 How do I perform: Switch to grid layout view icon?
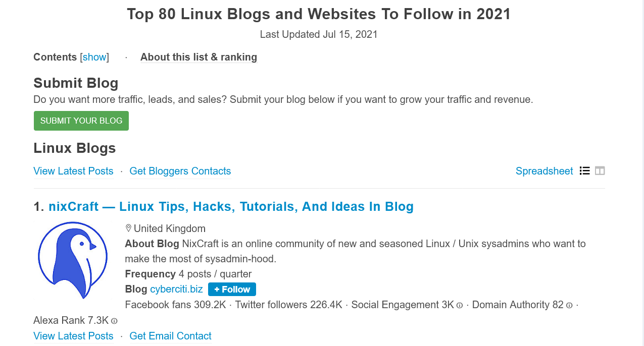[x=600, y=170]
